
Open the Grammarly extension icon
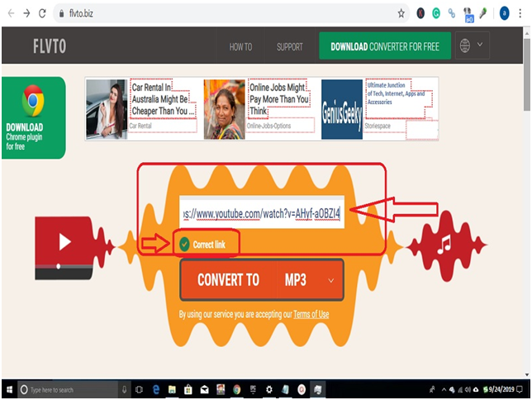point(436,13)
